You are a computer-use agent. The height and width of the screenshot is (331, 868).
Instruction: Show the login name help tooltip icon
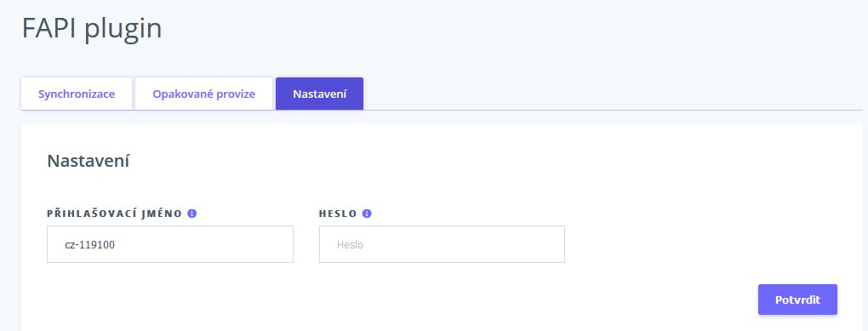pos(192,214)
